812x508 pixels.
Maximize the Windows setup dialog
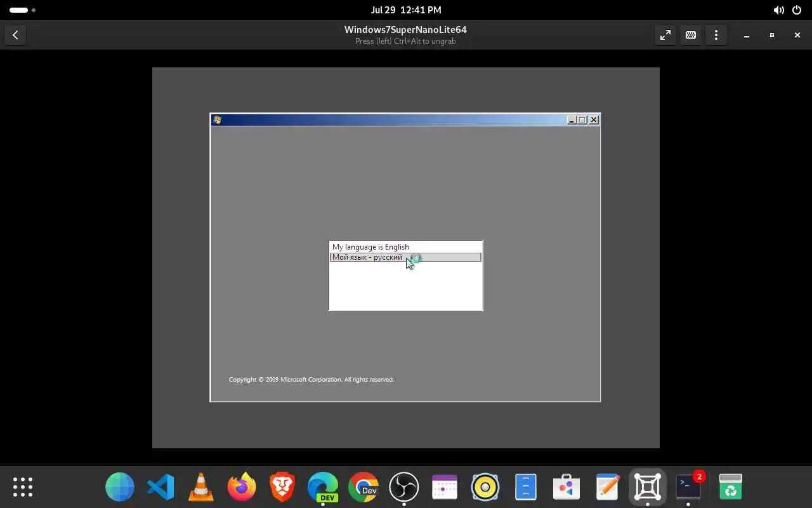point(582,119)
